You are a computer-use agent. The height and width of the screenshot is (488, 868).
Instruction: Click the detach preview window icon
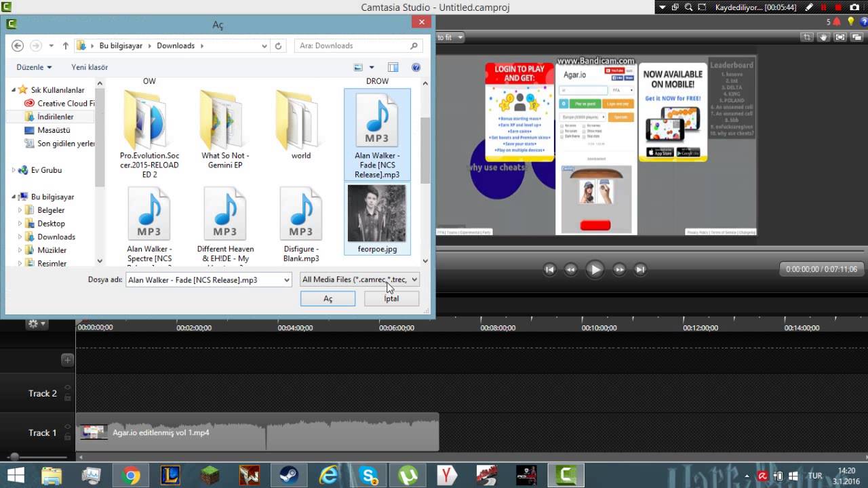point(857,37)
